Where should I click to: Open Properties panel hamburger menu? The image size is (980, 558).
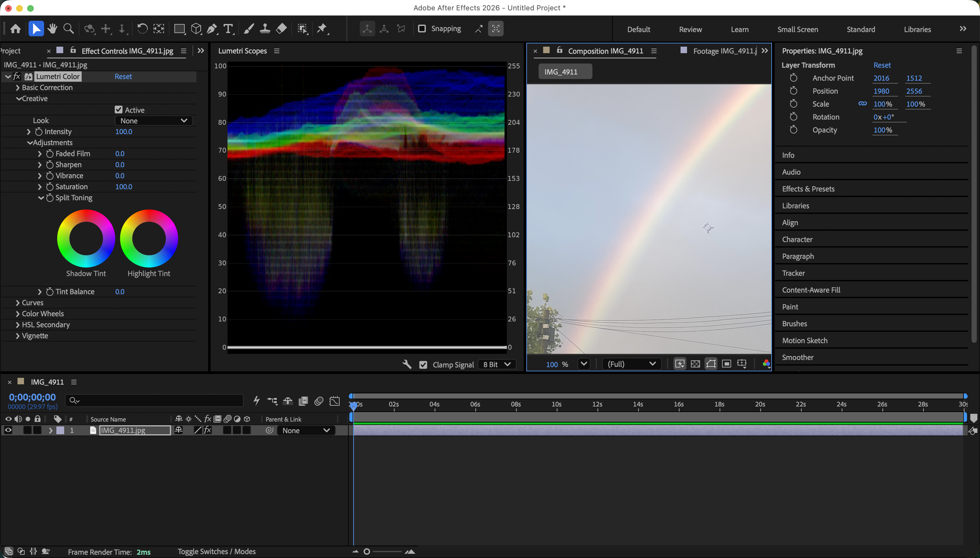(959, 51)
